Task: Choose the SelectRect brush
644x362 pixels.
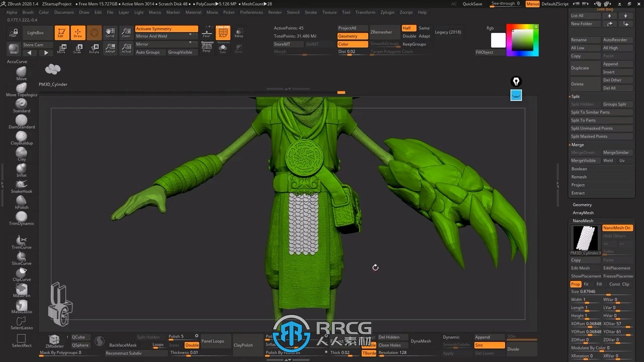Action: (21, 340)
